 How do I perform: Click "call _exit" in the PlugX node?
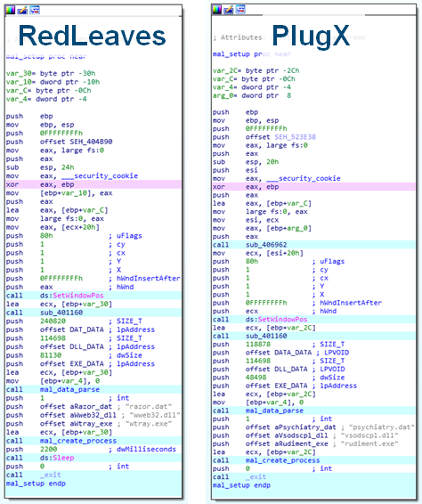tap(239, 477)
